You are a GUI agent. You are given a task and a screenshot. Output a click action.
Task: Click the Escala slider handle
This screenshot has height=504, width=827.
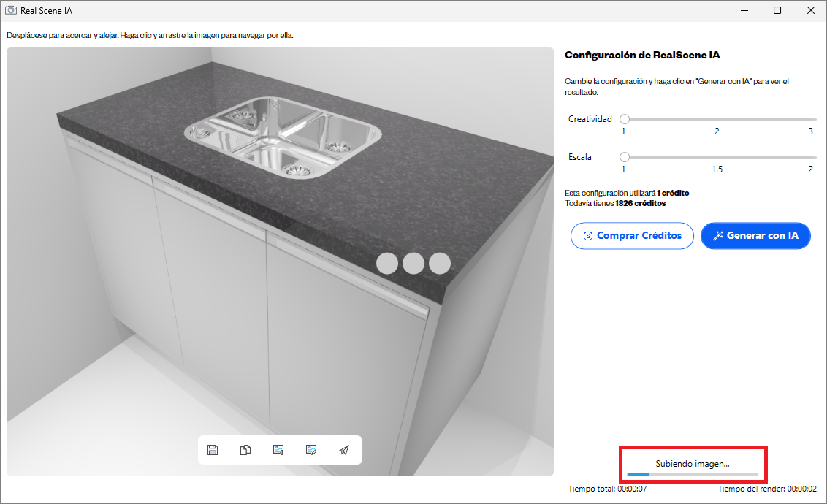pos(625,157)
